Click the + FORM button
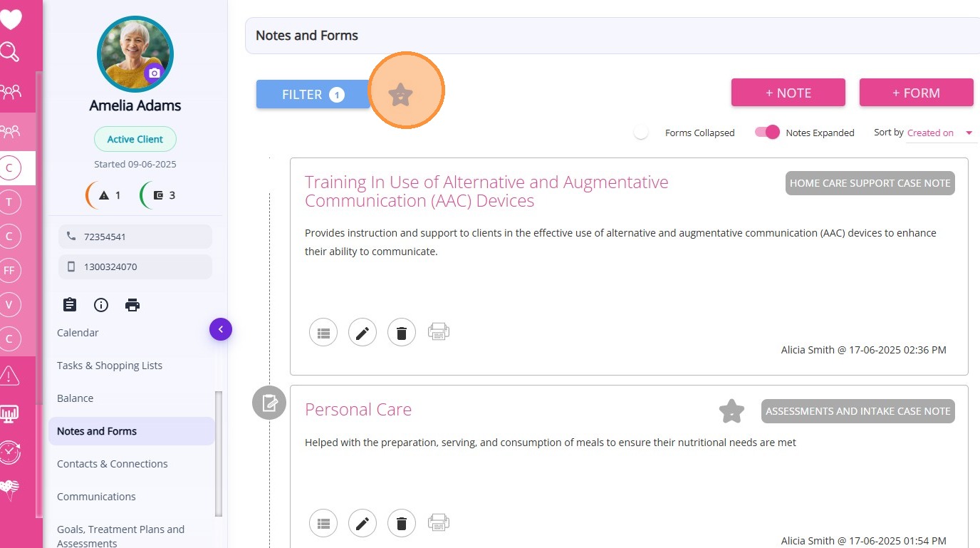The width and height of the screenshot is (980, 548). pos(916,93)
